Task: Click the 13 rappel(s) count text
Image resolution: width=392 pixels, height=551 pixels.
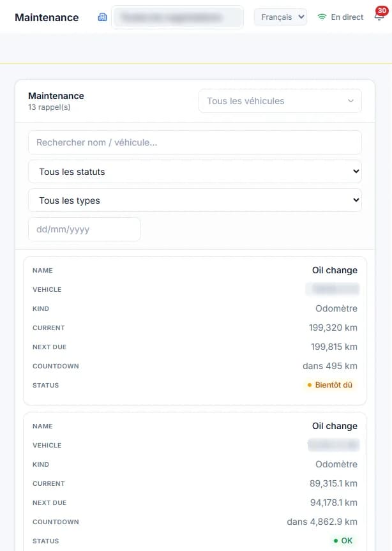Action: coord(49,107)
